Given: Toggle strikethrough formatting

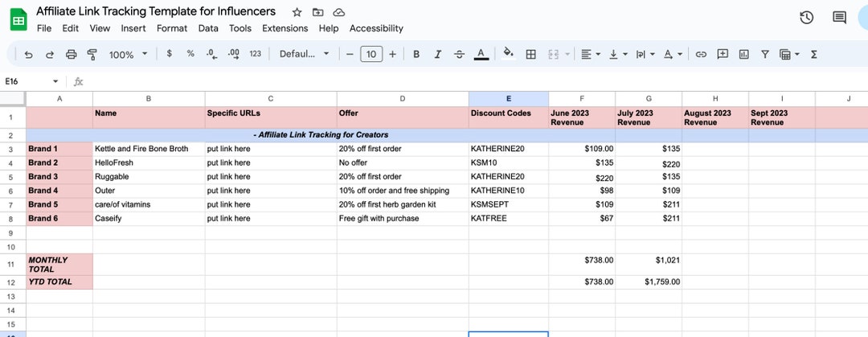Looking at the screenshot, I should click(459, 54).
